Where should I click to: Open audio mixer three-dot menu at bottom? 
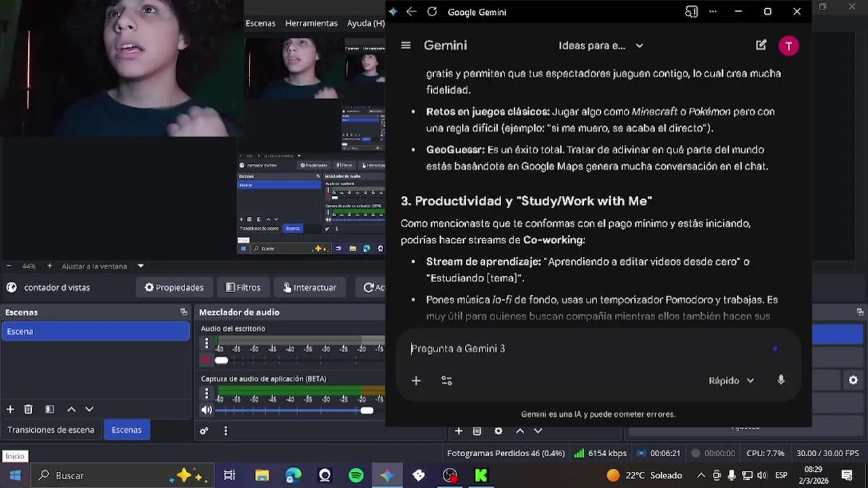pos(226,430)
